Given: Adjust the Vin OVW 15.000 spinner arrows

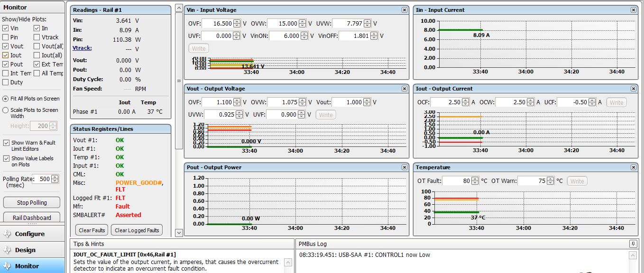Looking at the screenshot, I should [x=303, y=23].
